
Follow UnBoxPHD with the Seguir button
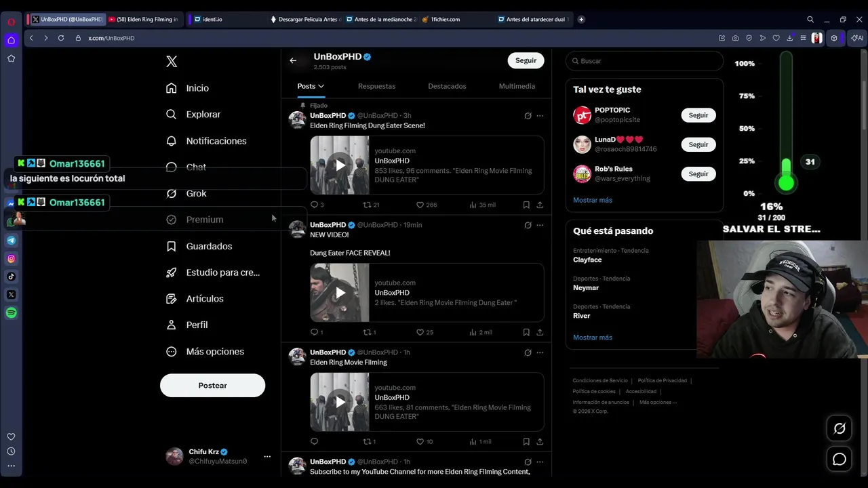(526, 60)
